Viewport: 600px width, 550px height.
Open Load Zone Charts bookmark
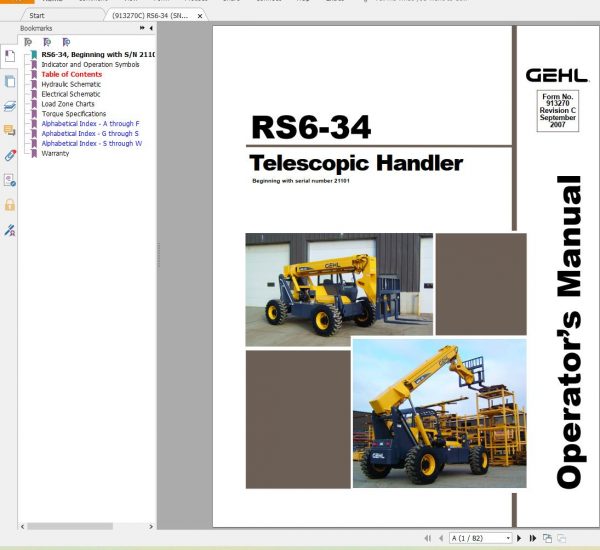point(68,104)
